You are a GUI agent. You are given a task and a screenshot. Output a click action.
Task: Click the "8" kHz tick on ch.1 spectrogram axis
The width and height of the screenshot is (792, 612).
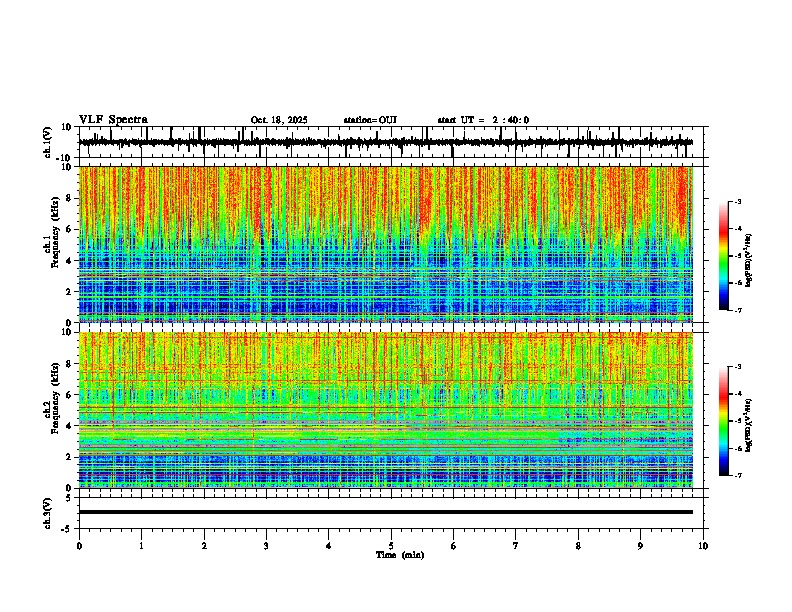click(x=70, y=198)
